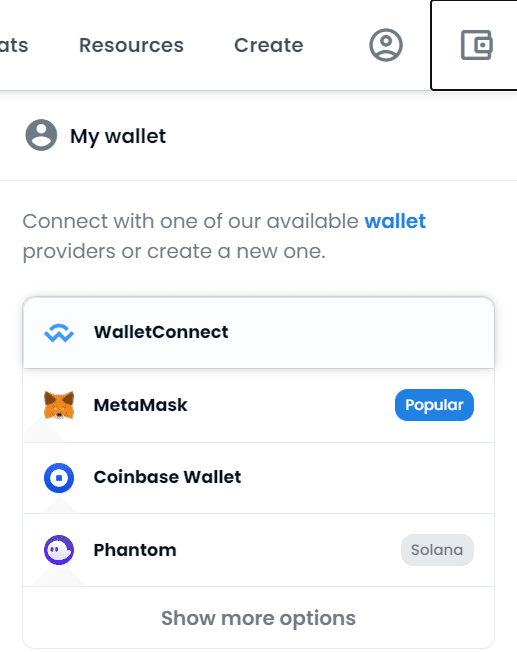
Task: Click the Popular badge on MetaMask
Action: pos(434,405)
